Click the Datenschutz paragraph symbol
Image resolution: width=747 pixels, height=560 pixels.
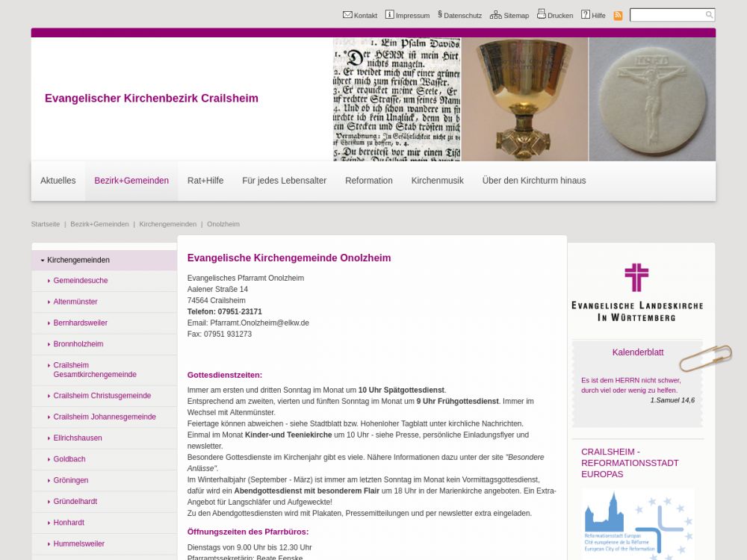440,14
